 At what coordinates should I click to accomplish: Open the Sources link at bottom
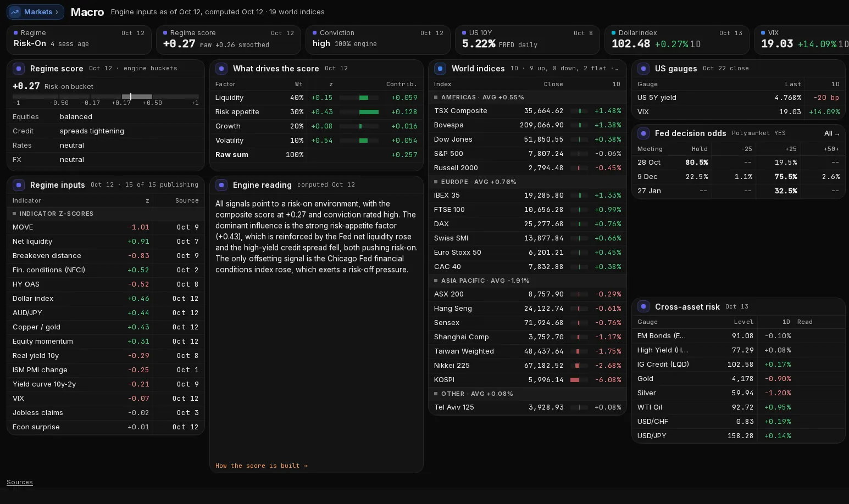(20, 482)
